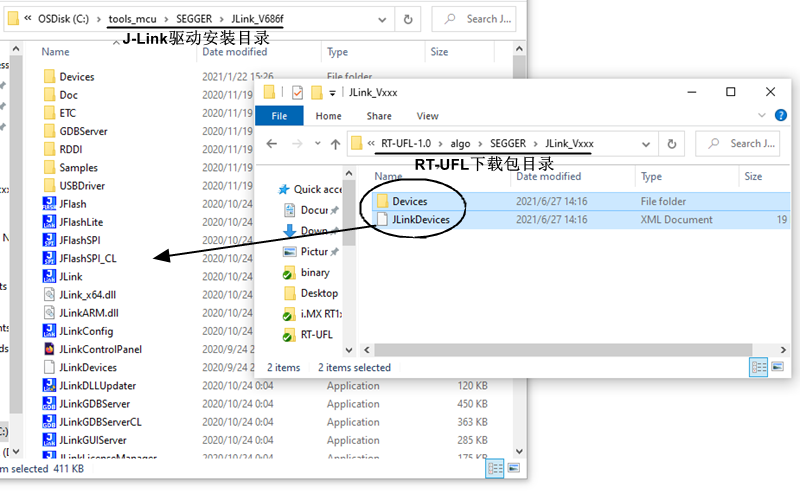Sort by Type column in JLink_V686f window

(x=337, y=52)
